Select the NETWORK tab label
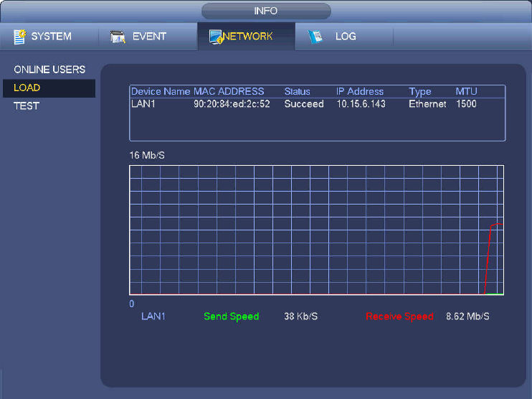 [248, 37]
